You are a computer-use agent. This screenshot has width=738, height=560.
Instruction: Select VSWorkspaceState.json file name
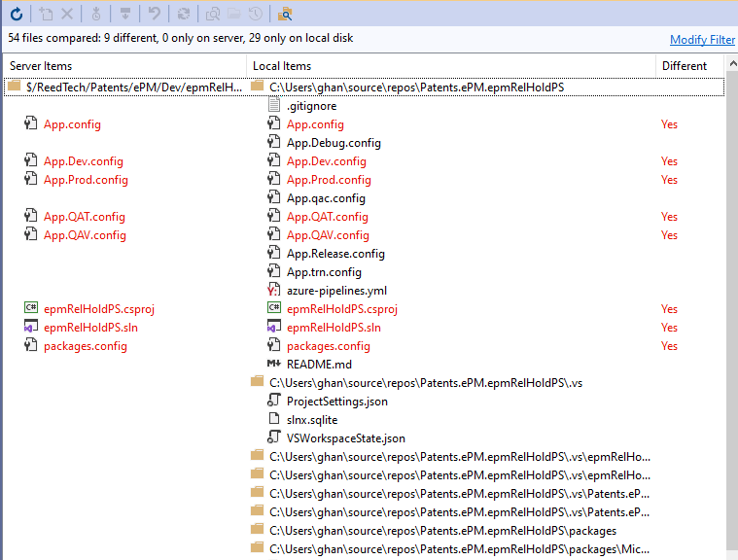coord(346,438)
